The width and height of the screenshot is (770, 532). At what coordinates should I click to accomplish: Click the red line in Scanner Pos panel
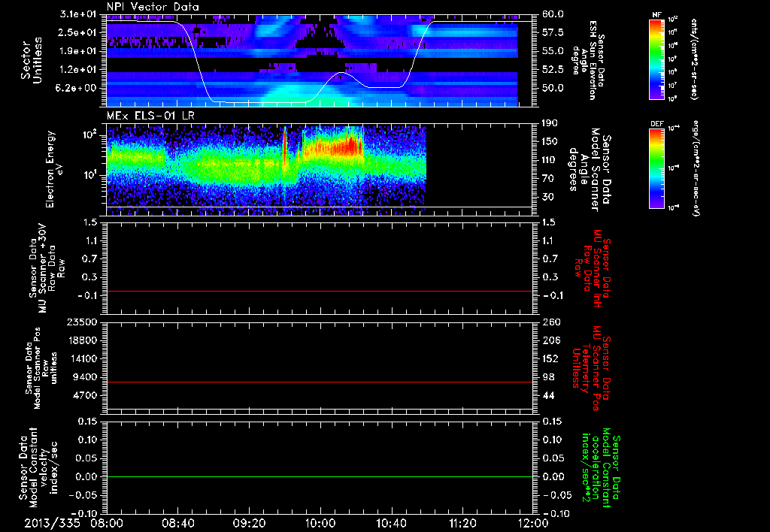320,382
